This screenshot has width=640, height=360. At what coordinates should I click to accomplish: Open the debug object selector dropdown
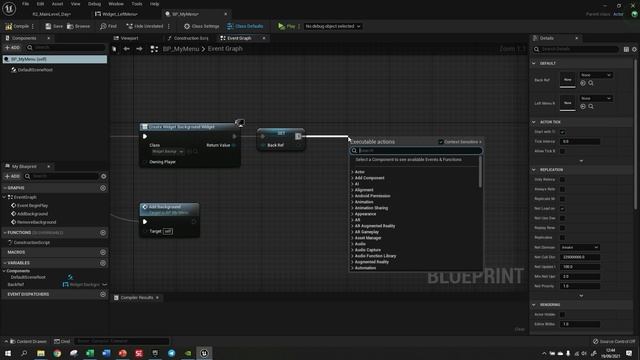333,26
